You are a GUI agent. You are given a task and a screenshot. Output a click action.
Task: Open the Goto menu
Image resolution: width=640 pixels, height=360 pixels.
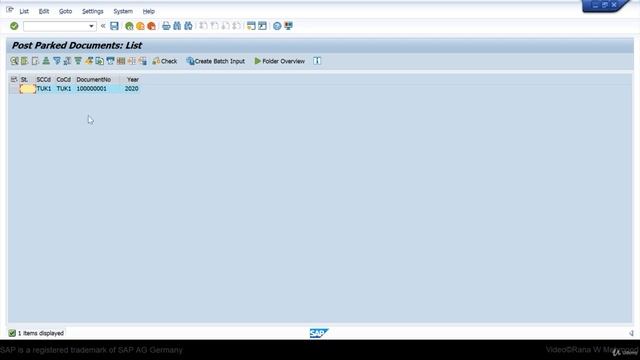point(65,11)
